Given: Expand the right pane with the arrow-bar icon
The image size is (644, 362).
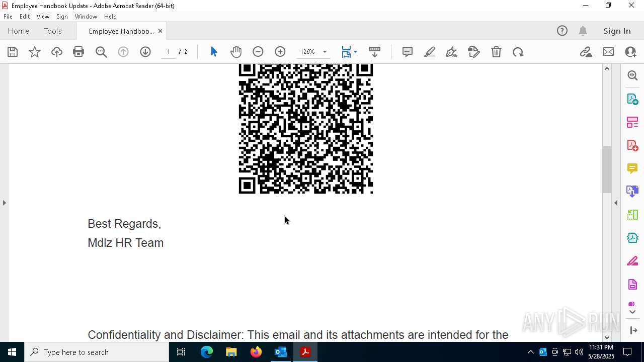Looking at the screenshot, I should [633, 330].
